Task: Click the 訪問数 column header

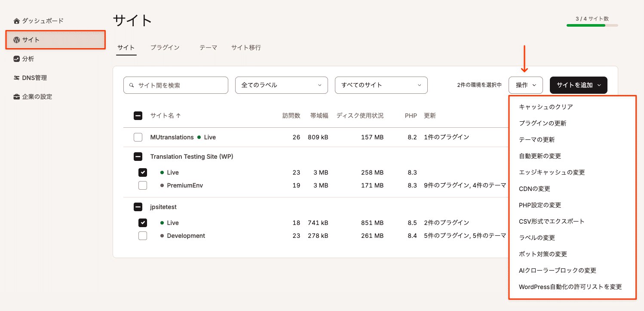Action: [x=291, y=116]
